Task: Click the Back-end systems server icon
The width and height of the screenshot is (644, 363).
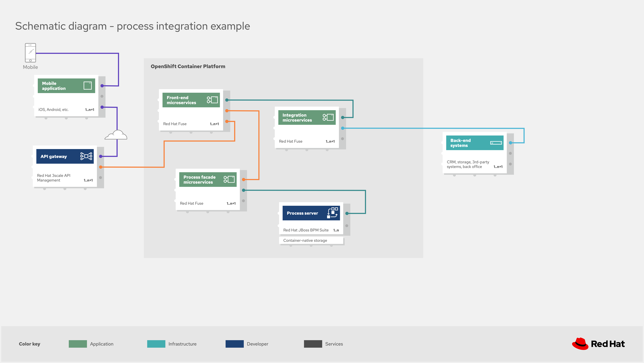Action: [496, 143]
